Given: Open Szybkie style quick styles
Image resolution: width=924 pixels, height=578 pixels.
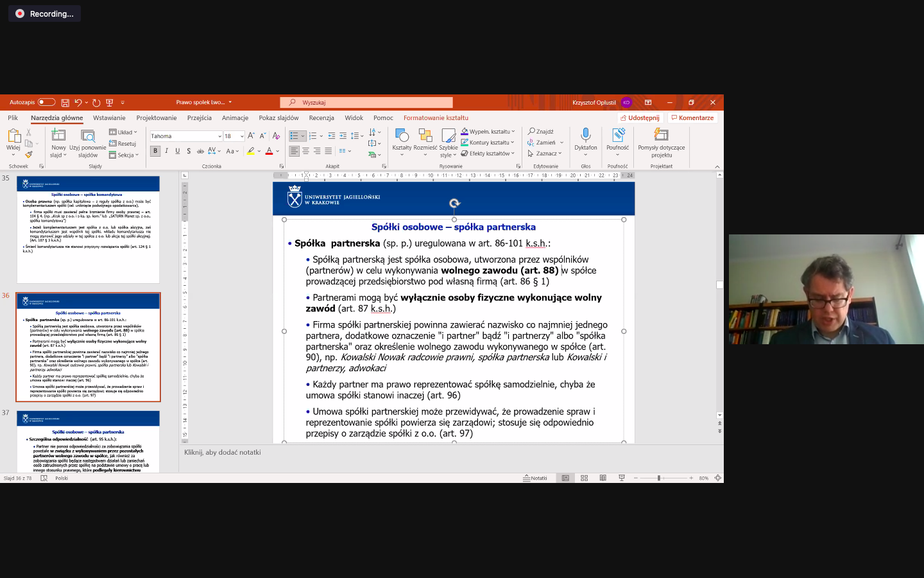Looking at the screenshot, I should (x=449, y=143).
